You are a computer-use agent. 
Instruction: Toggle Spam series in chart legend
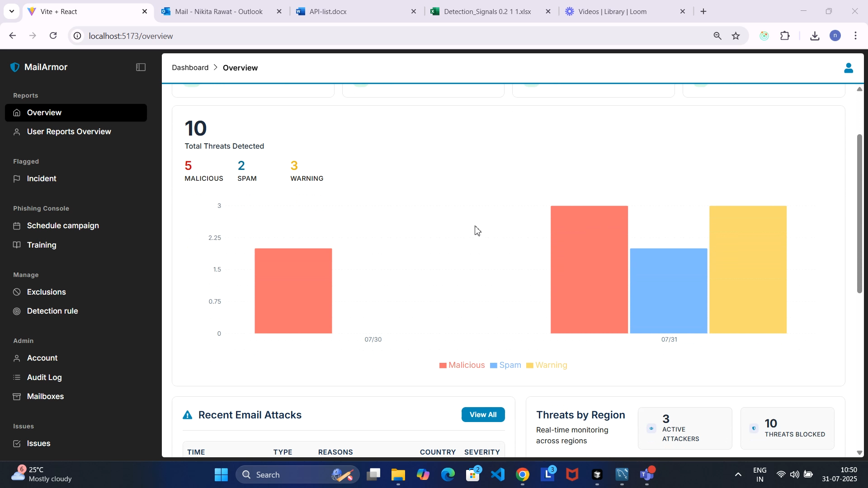(505, 365)
